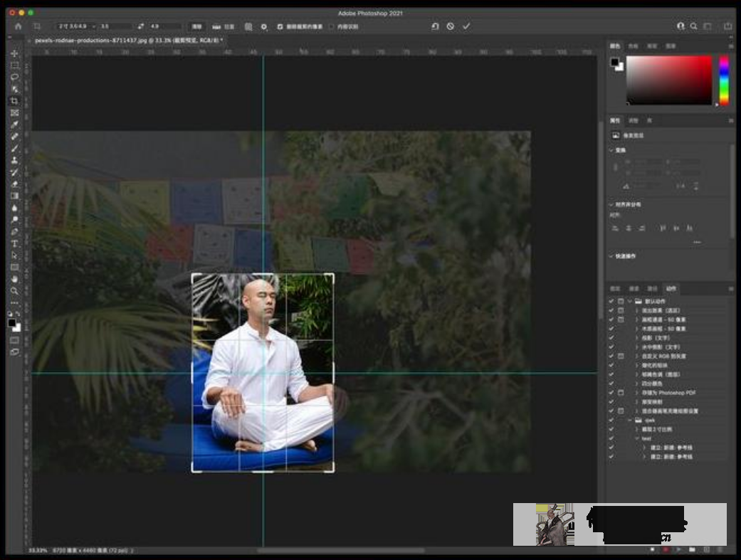The image size is (741, 560).
Task: Commit the crop with checkmark icon
Action: click(466, 26)
